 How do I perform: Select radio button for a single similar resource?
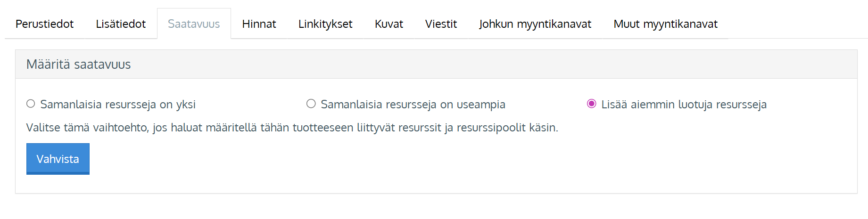(31, 104)
